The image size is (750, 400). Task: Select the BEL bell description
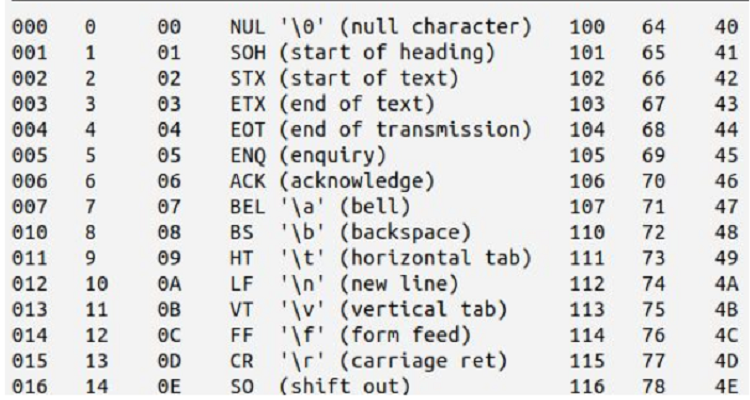pyautogui.click(x=320, y=207)
